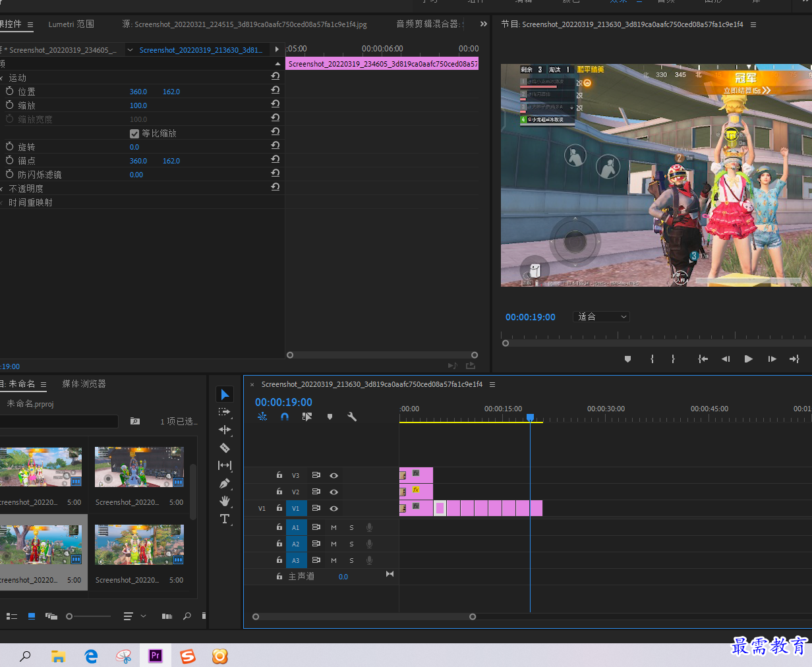Toggle V1 track output eye
Viewport: 812px width, 667px height.
click(x=334, y=508)
